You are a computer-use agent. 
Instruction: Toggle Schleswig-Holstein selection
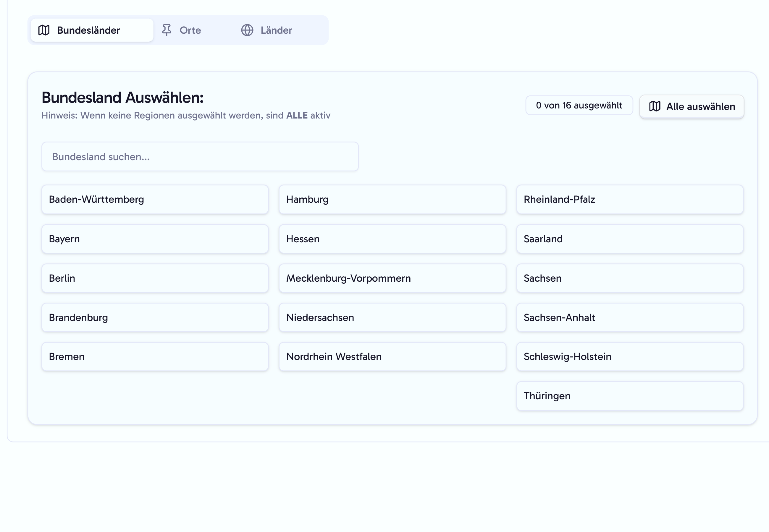coord(630,357)
